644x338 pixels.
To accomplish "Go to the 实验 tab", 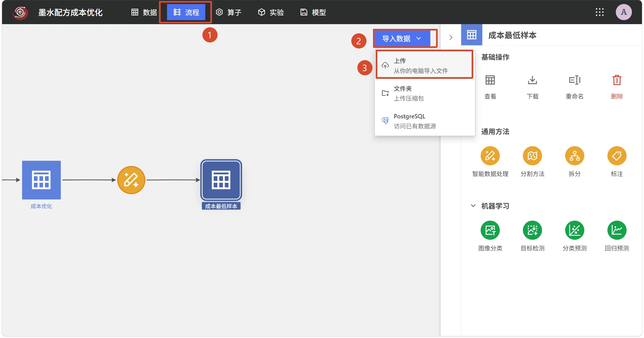I will (x=271, y=12).
